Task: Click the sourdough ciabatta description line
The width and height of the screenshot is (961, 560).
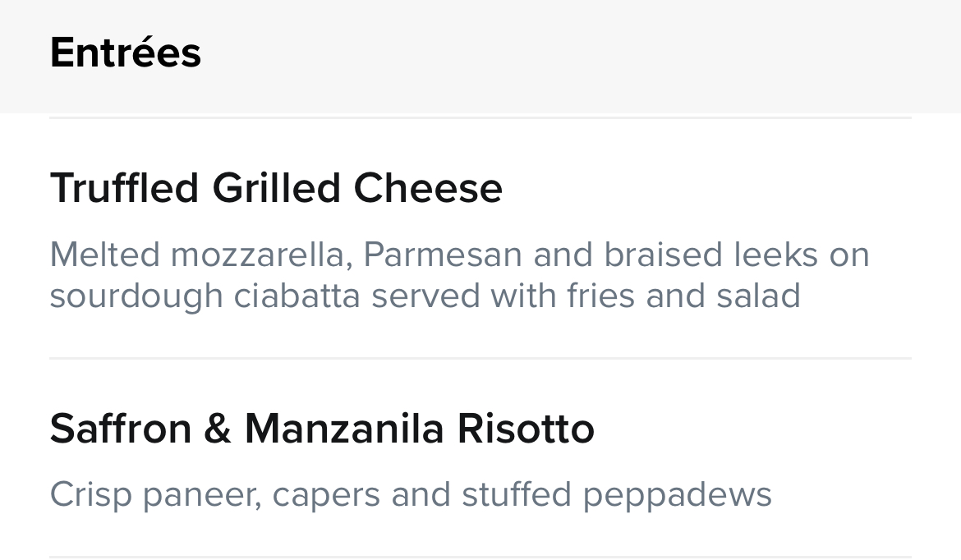Action: click(x=425, y=296)
